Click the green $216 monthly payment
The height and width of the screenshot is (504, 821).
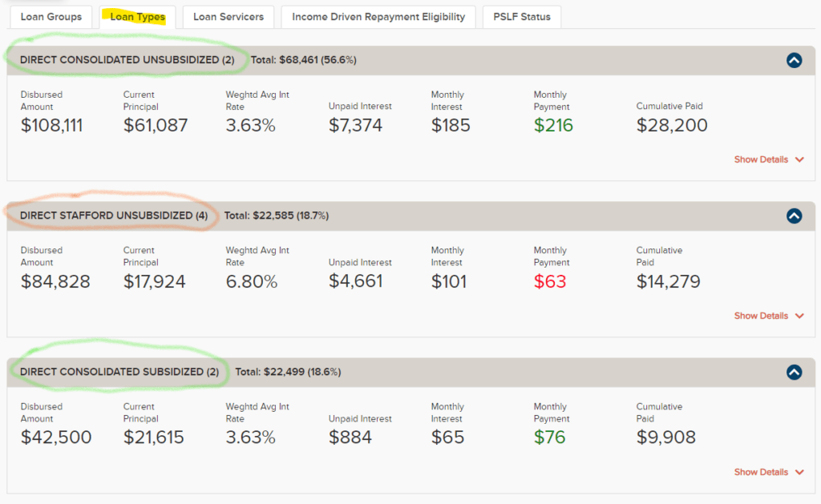click(553, 126)
